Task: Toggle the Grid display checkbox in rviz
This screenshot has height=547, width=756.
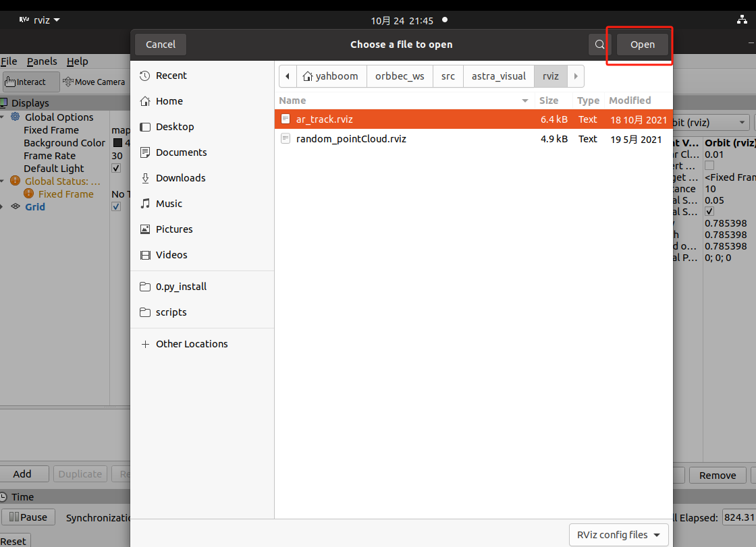Action: pyautogui.click(x=116, y=207)
